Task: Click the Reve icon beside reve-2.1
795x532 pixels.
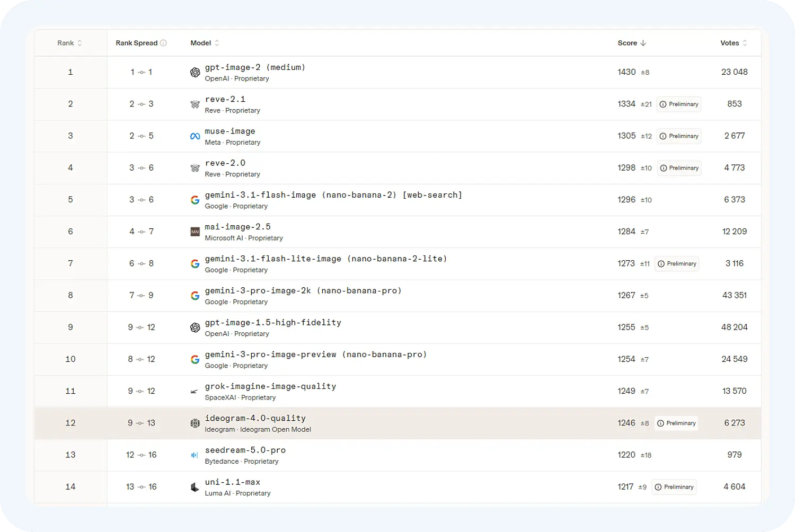Action: [195, 104]
